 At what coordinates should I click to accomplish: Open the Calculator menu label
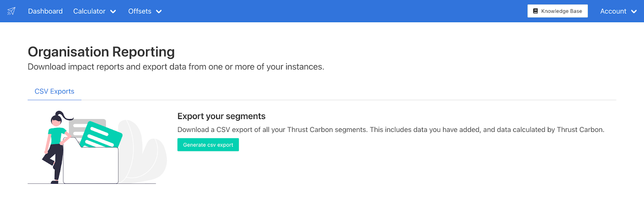pos(89,11)
